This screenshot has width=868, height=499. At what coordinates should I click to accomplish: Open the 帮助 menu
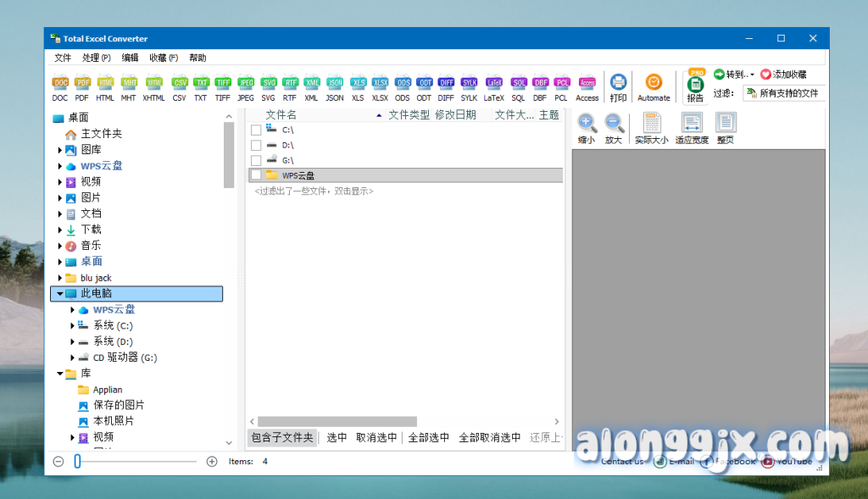tap(198, 58)
